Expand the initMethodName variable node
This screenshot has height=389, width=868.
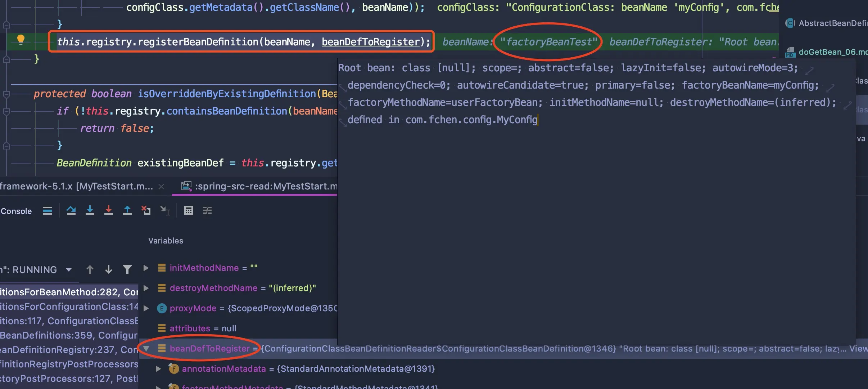(x=146, y=268)
